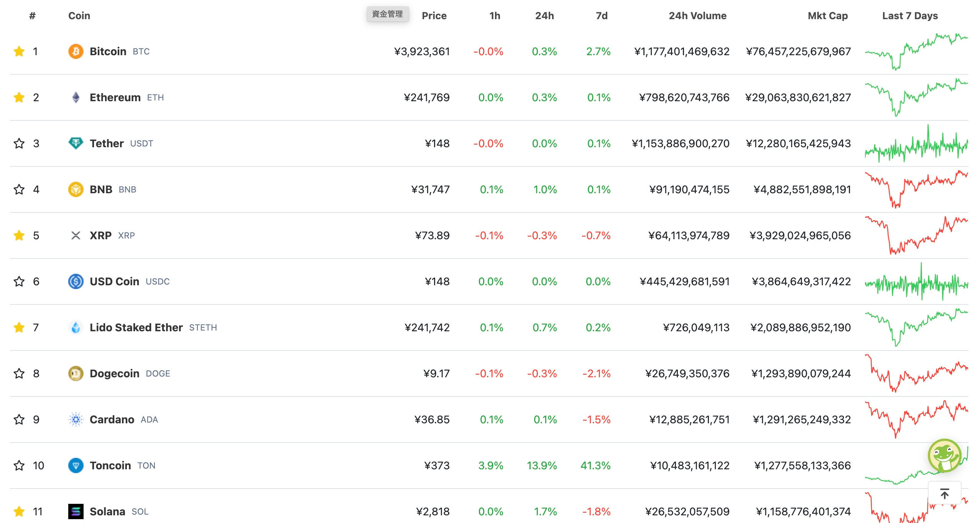Image resolution: width=980 pixels, height=523 pixels.
Task: Star USD Coin for the watchlist
Action: [x=19, y=281]
